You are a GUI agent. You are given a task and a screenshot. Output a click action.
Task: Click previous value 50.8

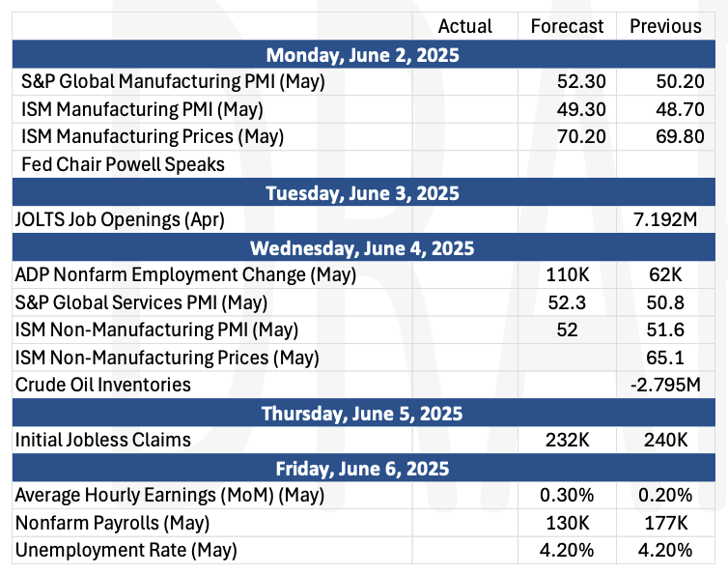[665, 302]
